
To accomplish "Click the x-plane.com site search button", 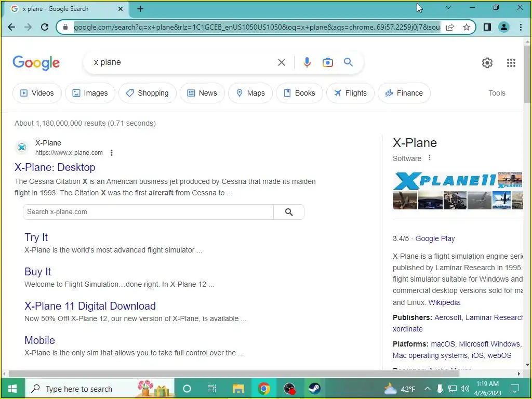I will 289,212.
